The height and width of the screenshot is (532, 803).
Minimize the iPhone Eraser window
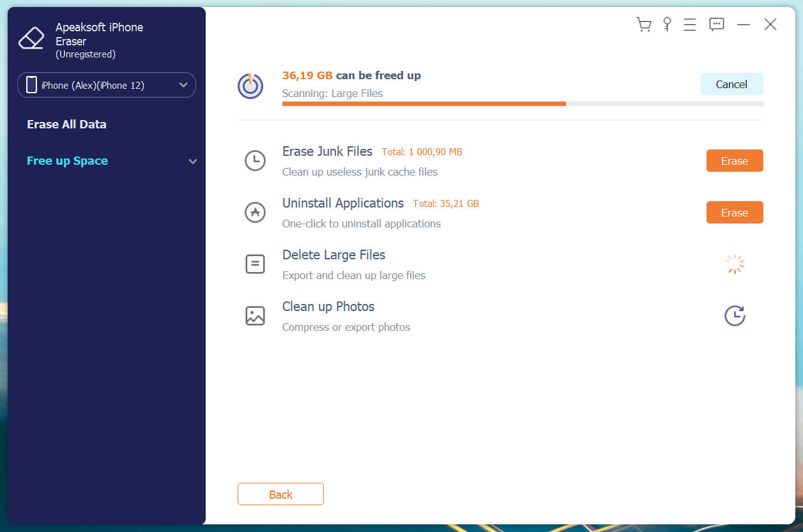(744, 25)
